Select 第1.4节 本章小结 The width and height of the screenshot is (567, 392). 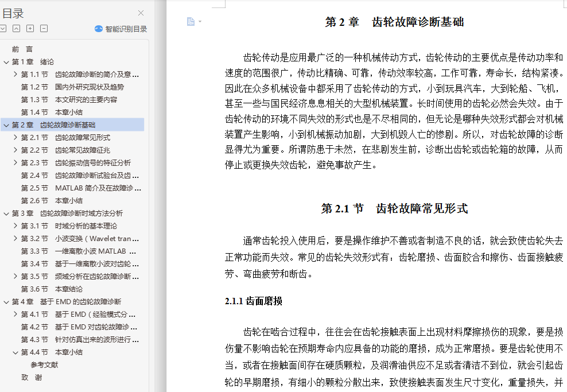52,112
